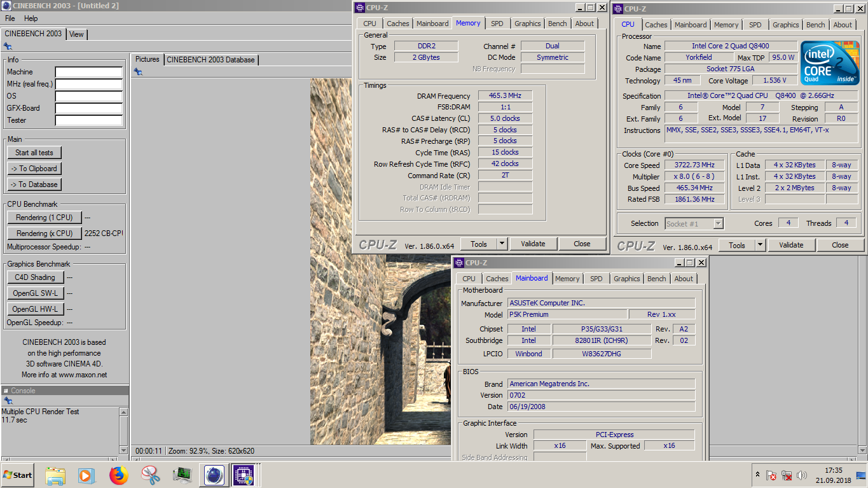Run the OpenGL HW-L test

[x=36, y=309]
